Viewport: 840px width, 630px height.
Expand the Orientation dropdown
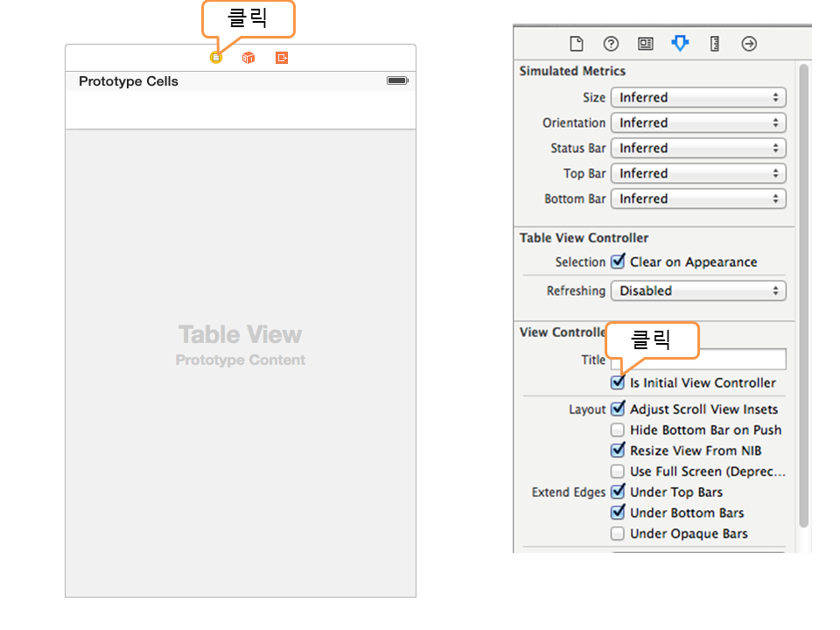698,123
